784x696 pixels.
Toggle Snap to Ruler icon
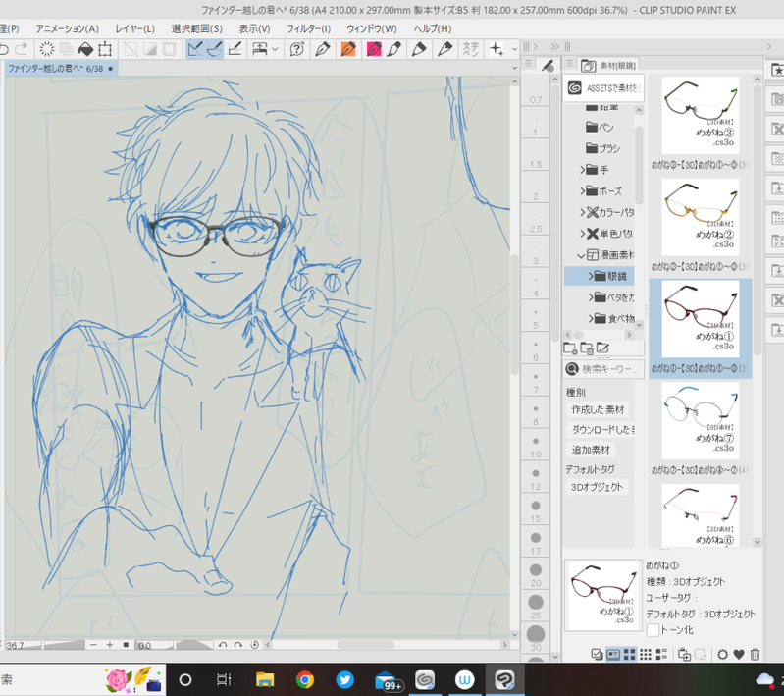[x=195, y=49]
